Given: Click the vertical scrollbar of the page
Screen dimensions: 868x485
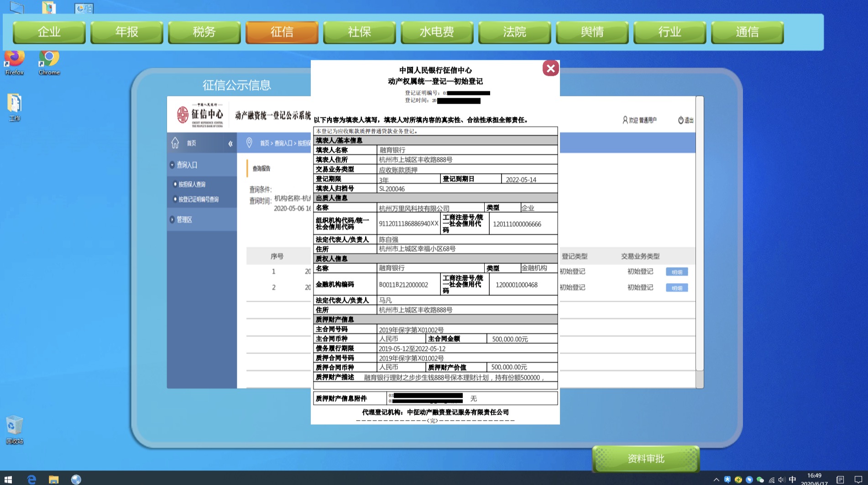Looking at the screenshot, I should tap(700, 228).
